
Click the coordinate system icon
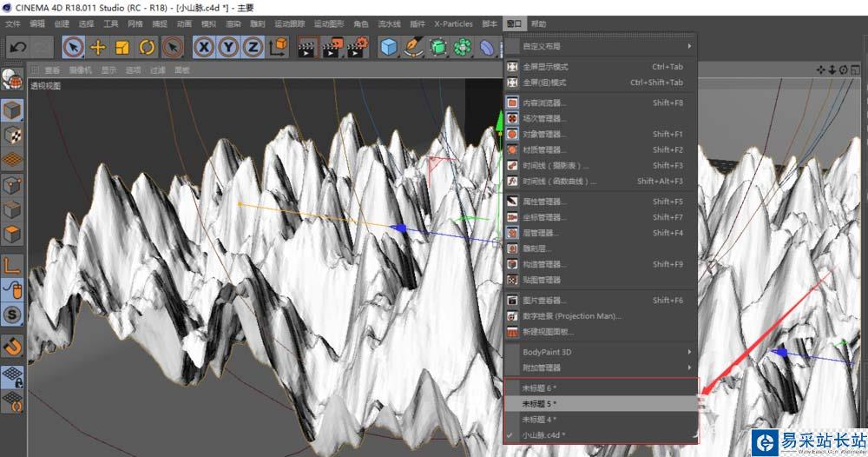[279, 47]
